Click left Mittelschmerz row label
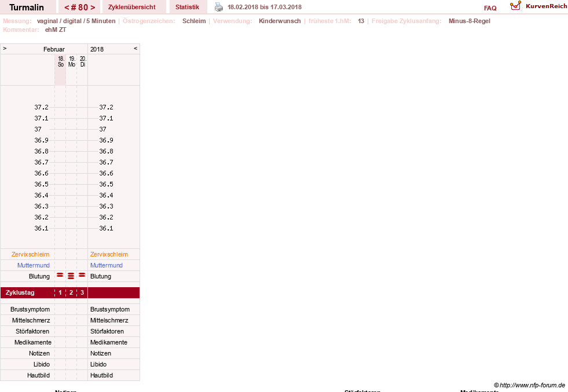568x392 pixels. (x=31, y=320)
